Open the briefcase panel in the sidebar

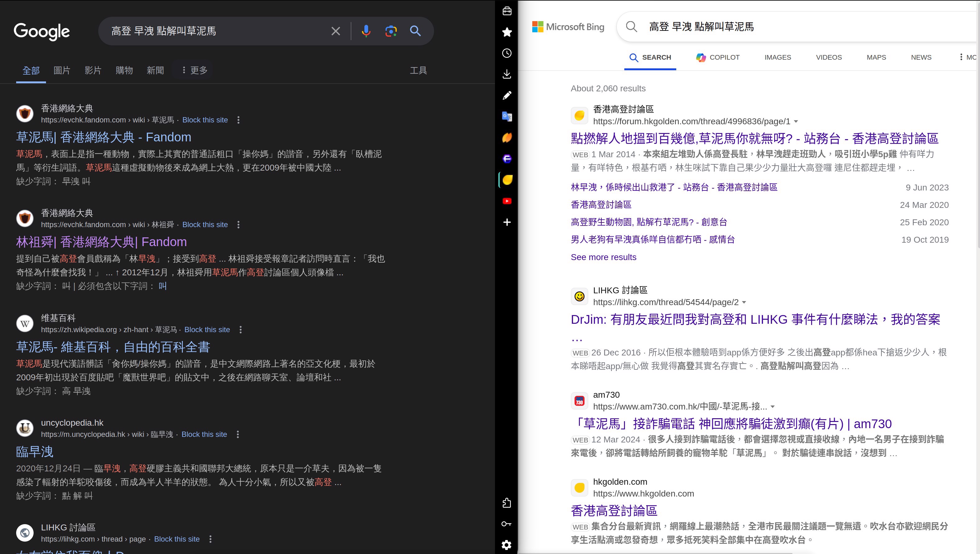(507, 11)
